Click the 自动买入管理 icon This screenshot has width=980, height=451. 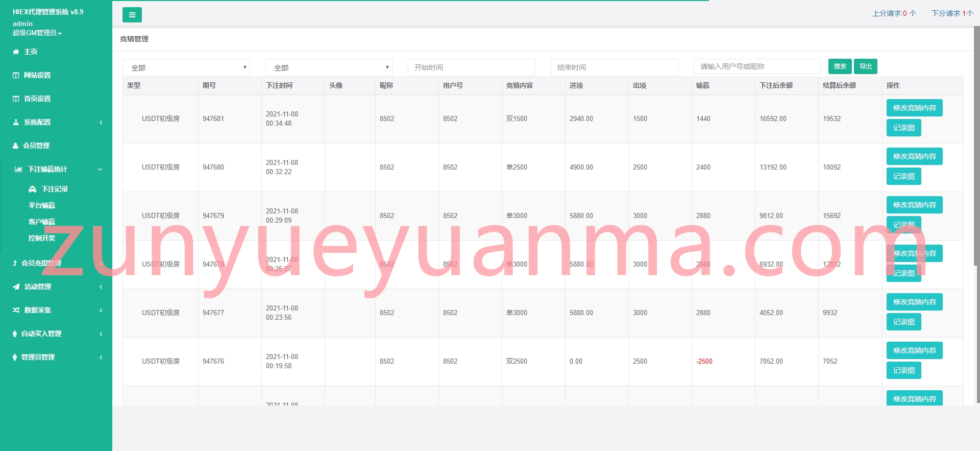tap(15, 334)
